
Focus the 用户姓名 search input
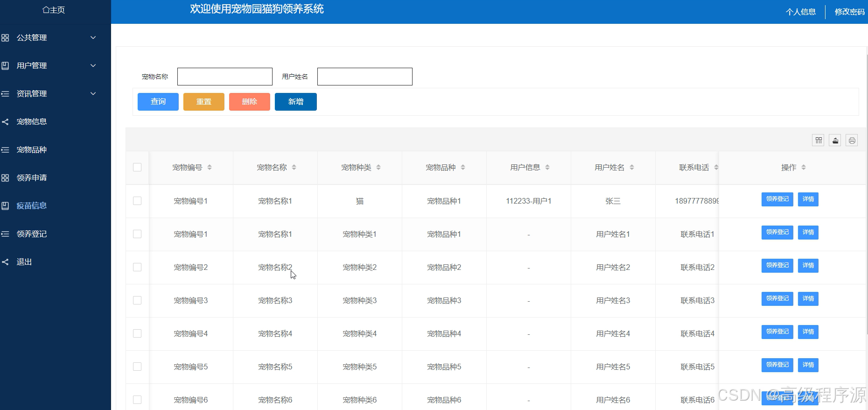tap(365, 77)
